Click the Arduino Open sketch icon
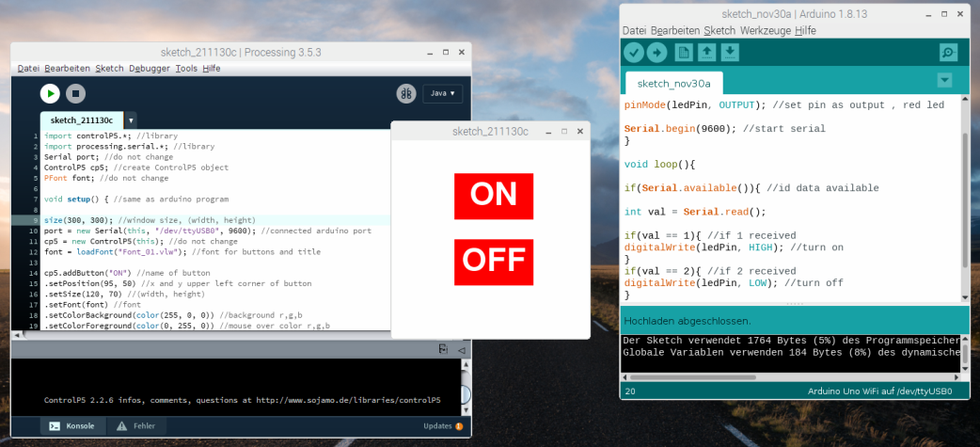Viewport: 980px width, 447px height. tap(707, 53)
